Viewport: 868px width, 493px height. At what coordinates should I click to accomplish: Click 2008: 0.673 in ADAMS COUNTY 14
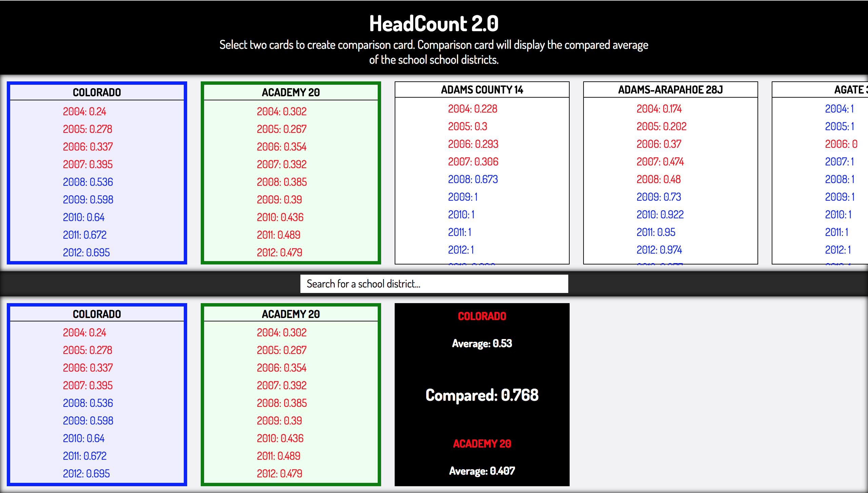point(473,179)
